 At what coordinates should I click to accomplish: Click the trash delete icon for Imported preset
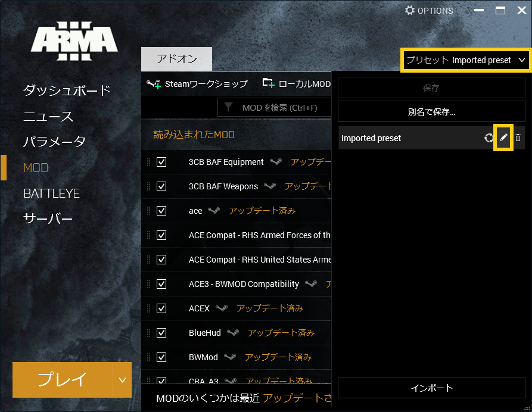518,138
